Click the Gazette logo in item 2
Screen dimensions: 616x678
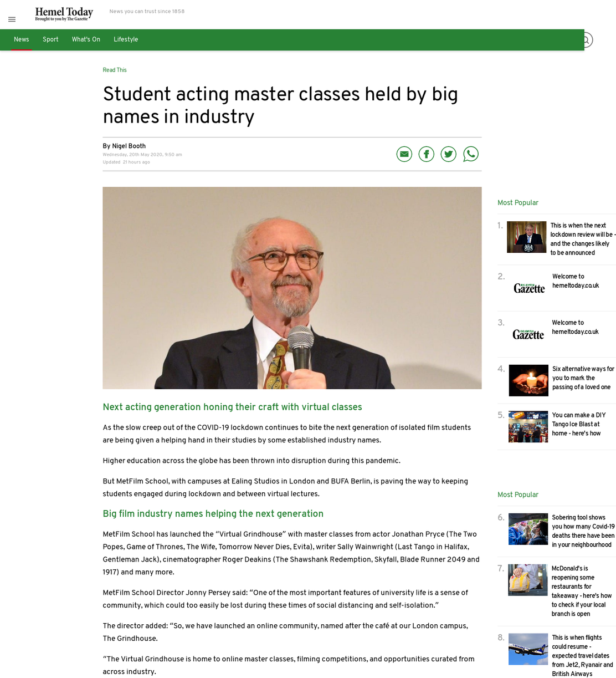(529, 287)
